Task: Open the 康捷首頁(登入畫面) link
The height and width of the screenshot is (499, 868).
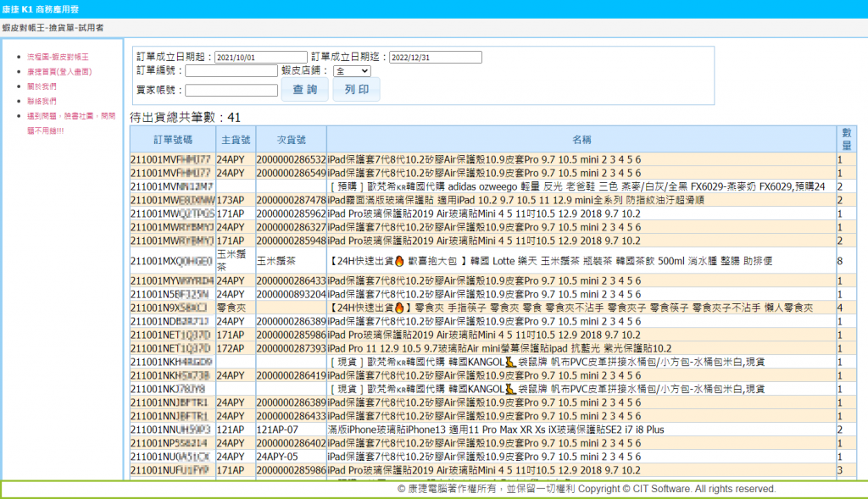Action: 59,72
